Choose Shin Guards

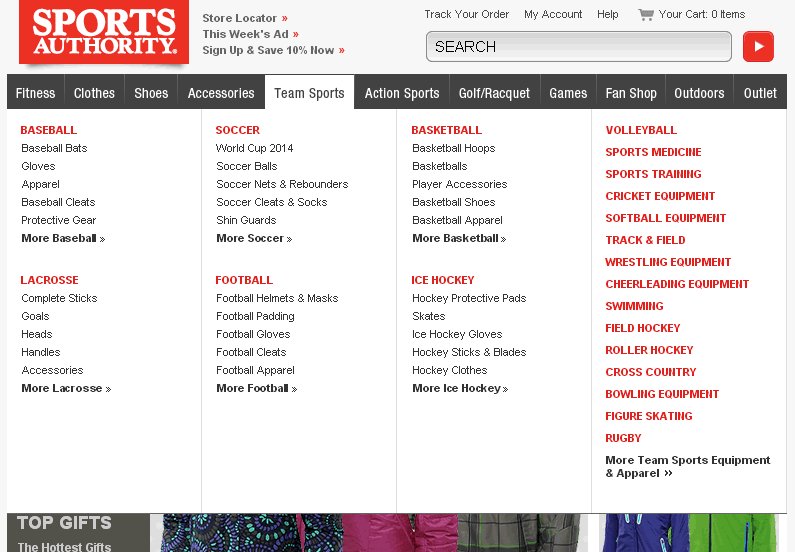[246, 220]
